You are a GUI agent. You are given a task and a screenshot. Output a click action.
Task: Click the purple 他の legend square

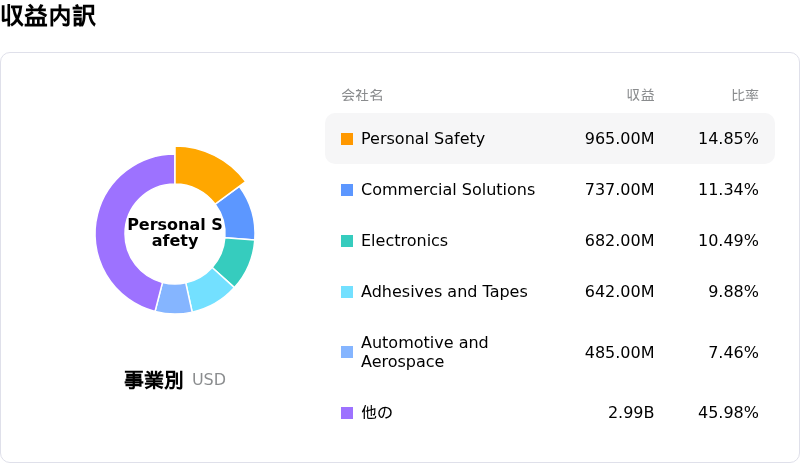[347, 413]
